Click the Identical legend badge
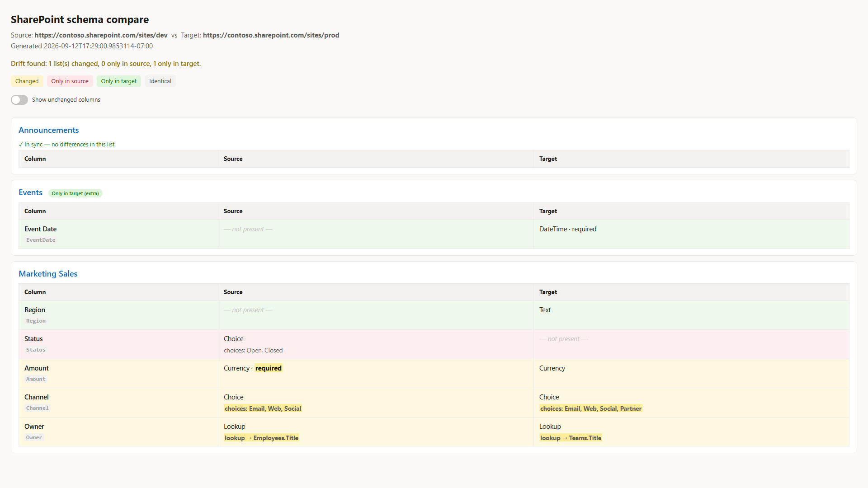This screenshot has height=488, width=868. click(x=160, y=81)
